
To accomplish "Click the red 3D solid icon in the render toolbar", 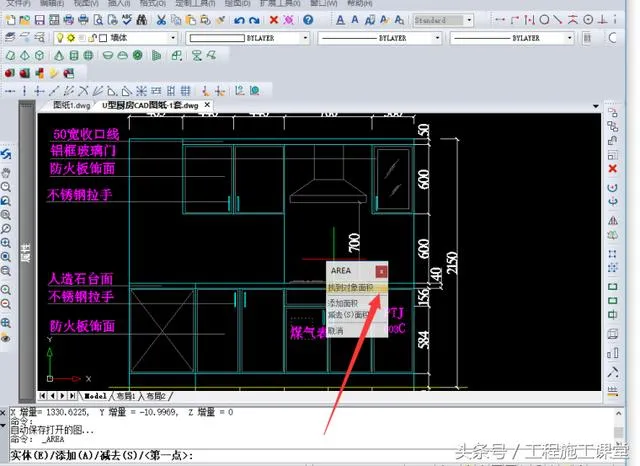I will 10,72.
